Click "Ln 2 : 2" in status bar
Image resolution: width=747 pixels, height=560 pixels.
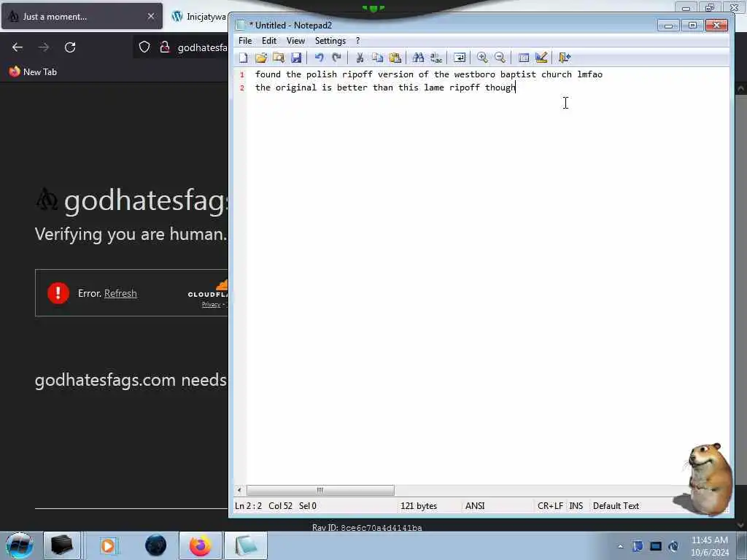point(248,506)
